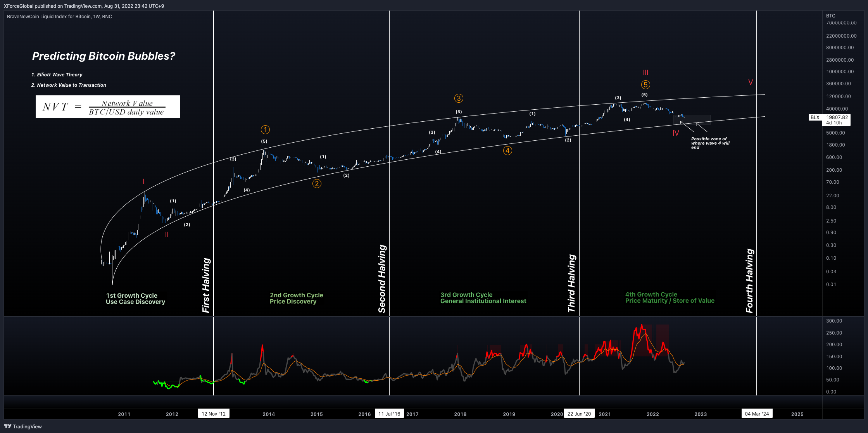Click the 'Third Halving' vertical label
Screen dimensions: 868x433
pyautogui.click(x=571, y=283)
